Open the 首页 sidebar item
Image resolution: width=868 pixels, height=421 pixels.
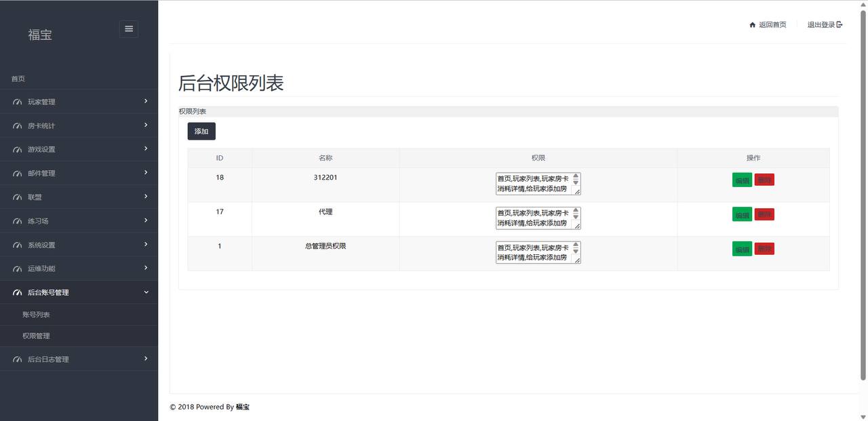pyautogui.click(x=18, y=79)
